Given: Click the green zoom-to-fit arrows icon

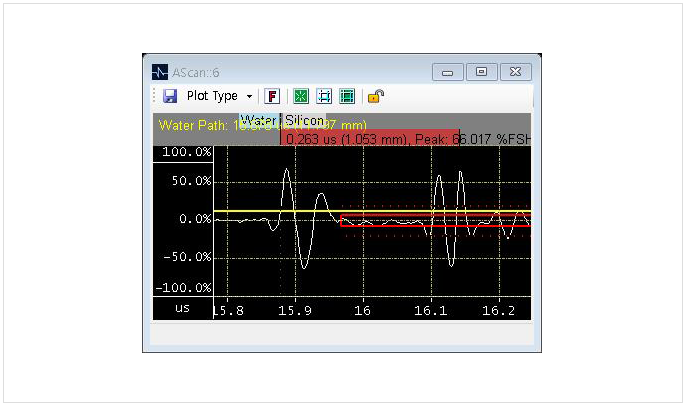Looking at the screenshot, I should point(301,96).
